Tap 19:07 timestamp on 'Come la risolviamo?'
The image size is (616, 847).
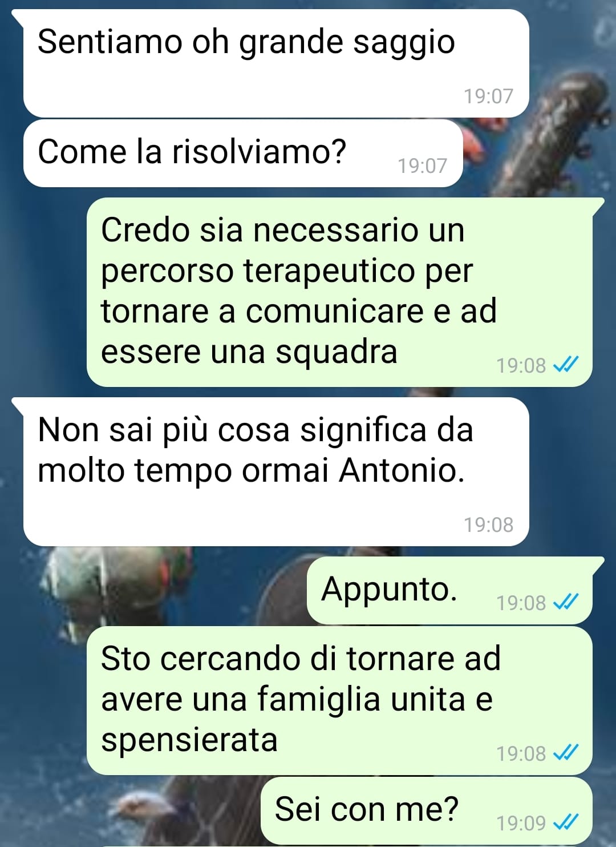tap(422, 166)
